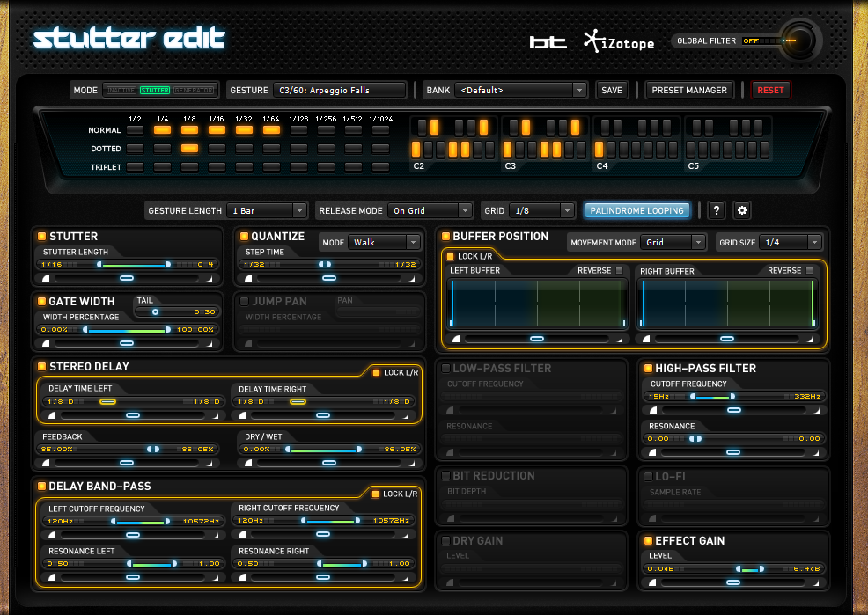
Task: Disable the Quantize module
Action: (244, 236)
